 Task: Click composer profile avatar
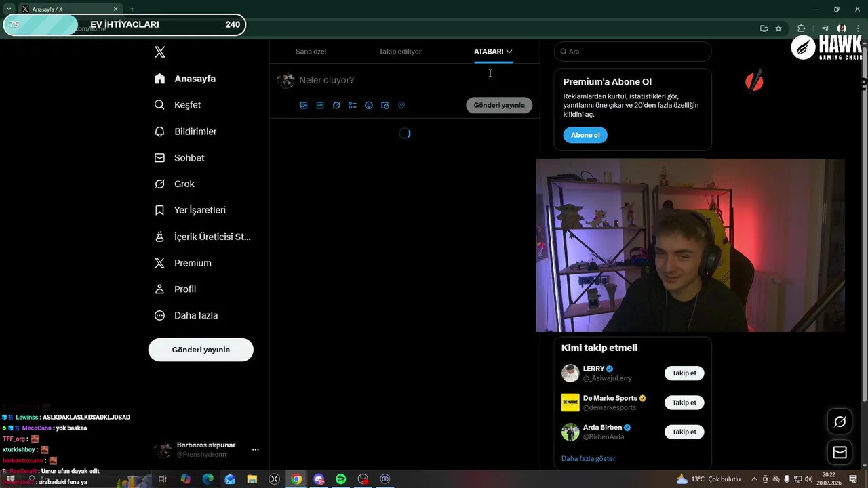pos(286,81)
